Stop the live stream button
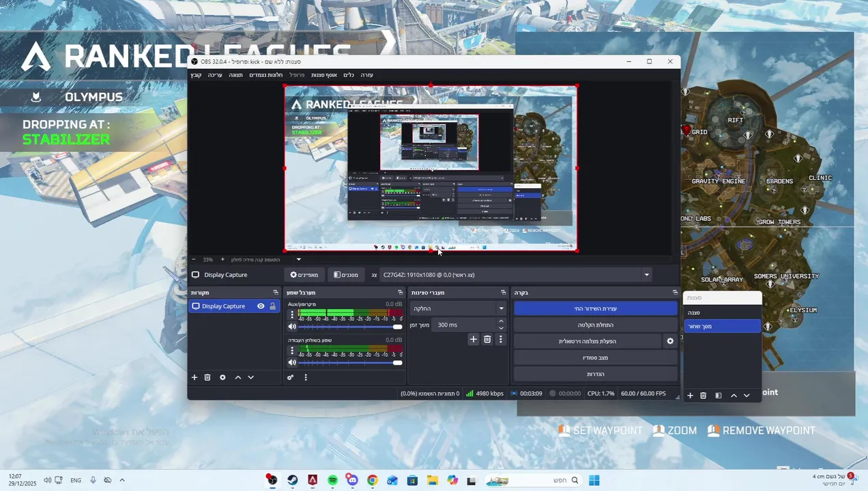868x491 pixels. [x=596, y=308]
